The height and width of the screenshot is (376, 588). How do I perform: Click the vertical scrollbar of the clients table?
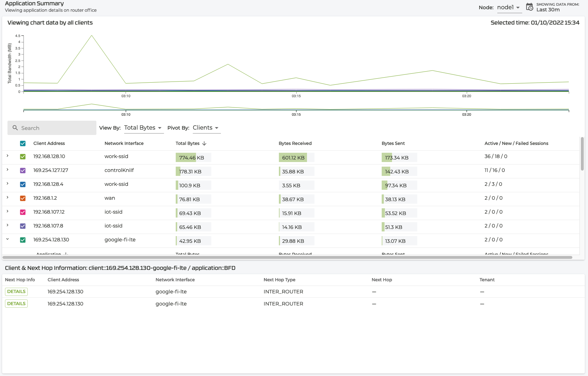tap(582, 154)
